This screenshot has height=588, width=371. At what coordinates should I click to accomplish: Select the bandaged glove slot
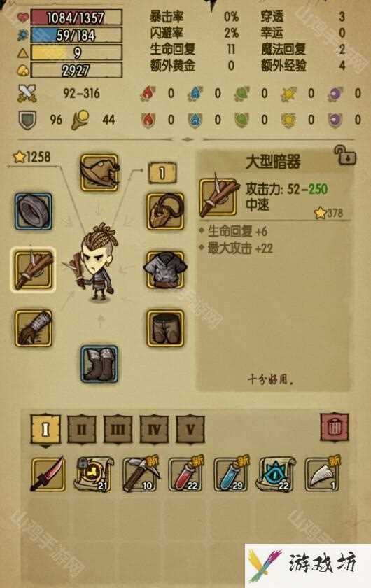pos(34,328)
